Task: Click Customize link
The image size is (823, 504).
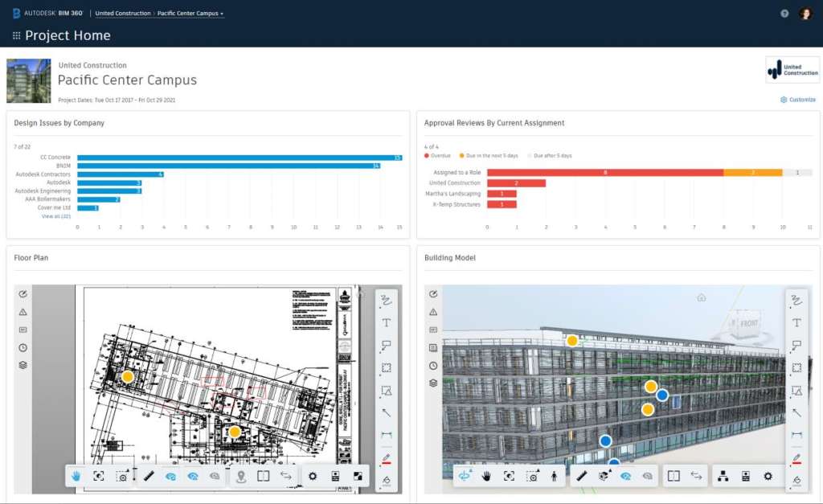Action: pos(798,100)
